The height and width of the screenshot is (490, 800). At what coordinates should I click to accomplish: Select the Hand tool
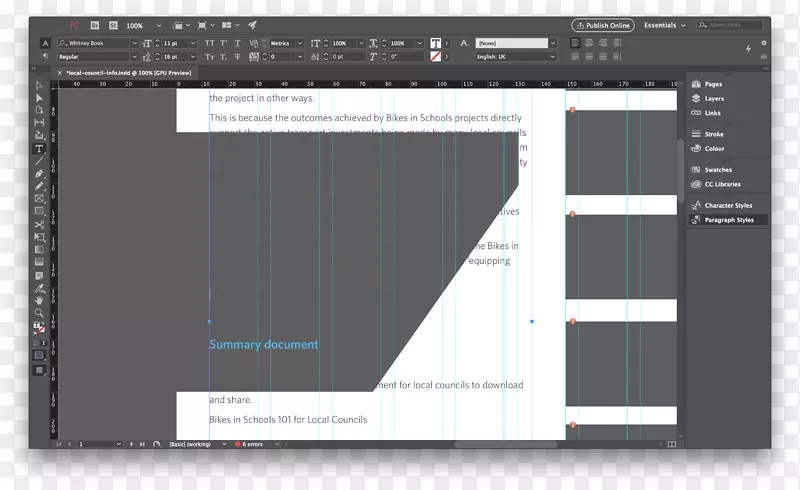(x=40, y=300)
